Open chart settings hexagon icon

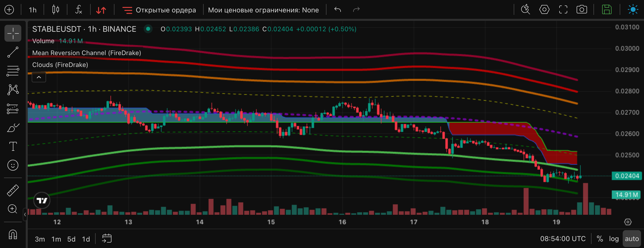click(544, 9)
